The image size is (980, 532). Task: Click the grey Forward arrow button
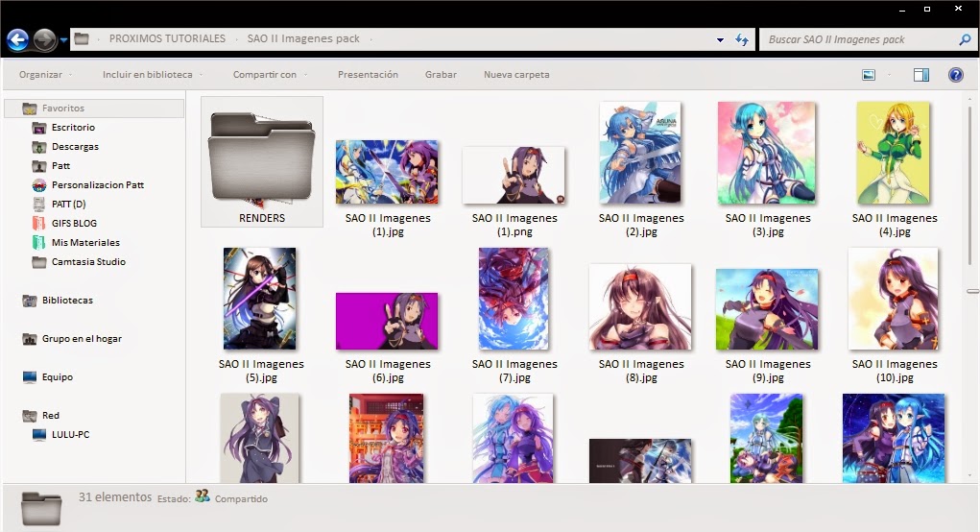pyautogui.click(x=44, y=40)
